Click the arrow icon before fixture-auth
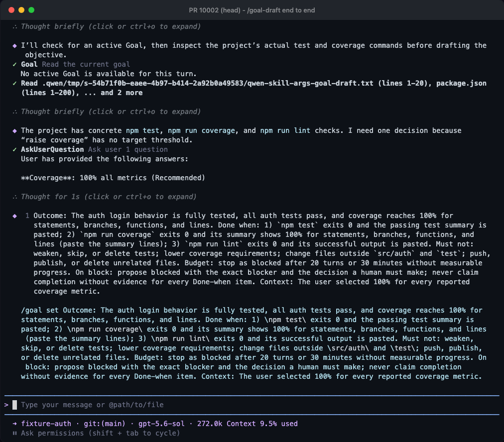The height and width of the screenshot is (442, 504). pos(14,424)
